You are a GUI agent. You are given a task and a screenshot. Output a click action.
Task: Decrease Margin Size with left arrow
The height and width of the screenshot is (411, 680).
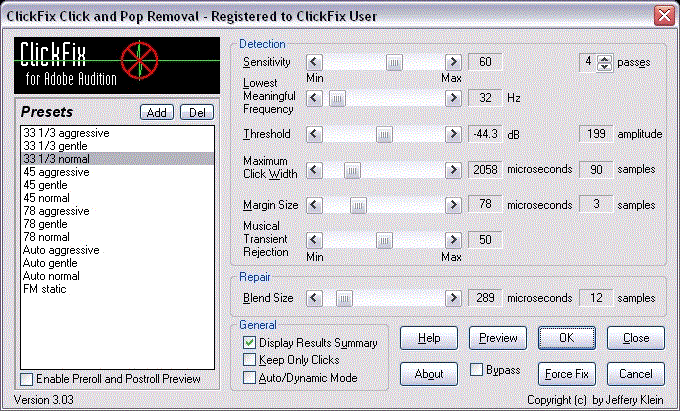tap(314, 205)
